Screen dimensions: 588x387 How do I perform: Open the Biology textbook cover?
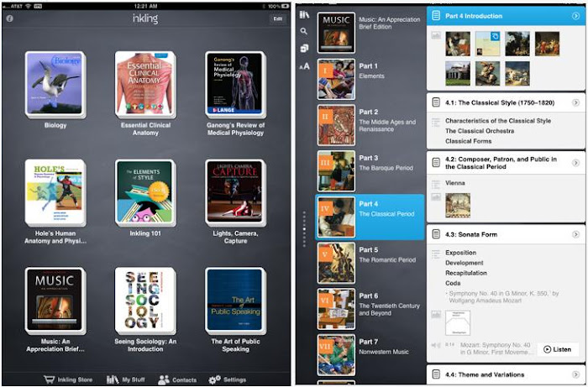(55, 84)
